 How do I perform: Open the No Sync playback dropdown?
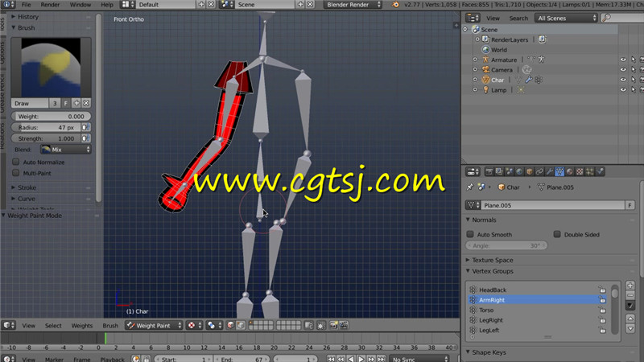coord(419,359)
